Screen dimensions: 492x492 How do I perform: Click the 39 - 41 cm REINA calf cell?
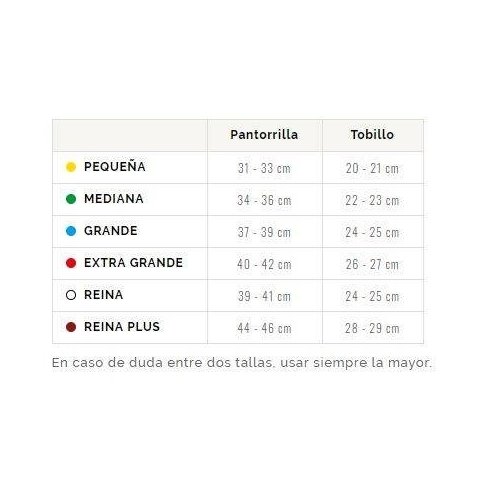(265, 296)
